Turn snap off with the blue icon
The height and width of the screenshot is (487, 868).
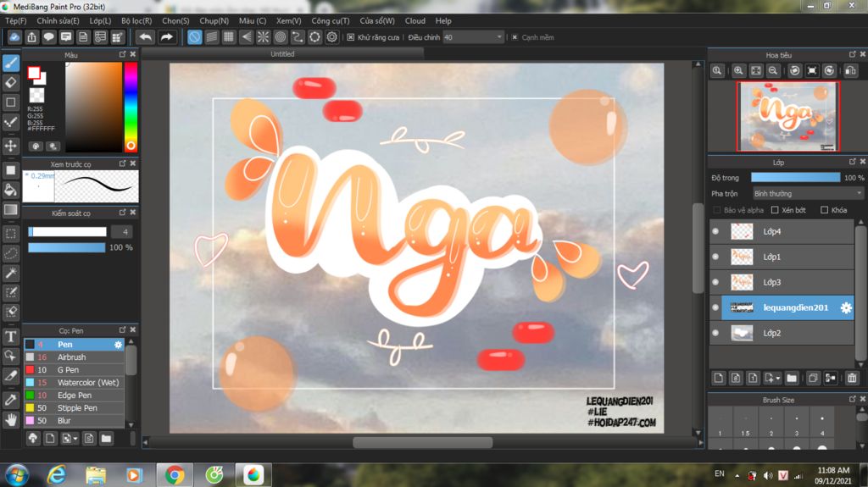(x=194, y=37)
